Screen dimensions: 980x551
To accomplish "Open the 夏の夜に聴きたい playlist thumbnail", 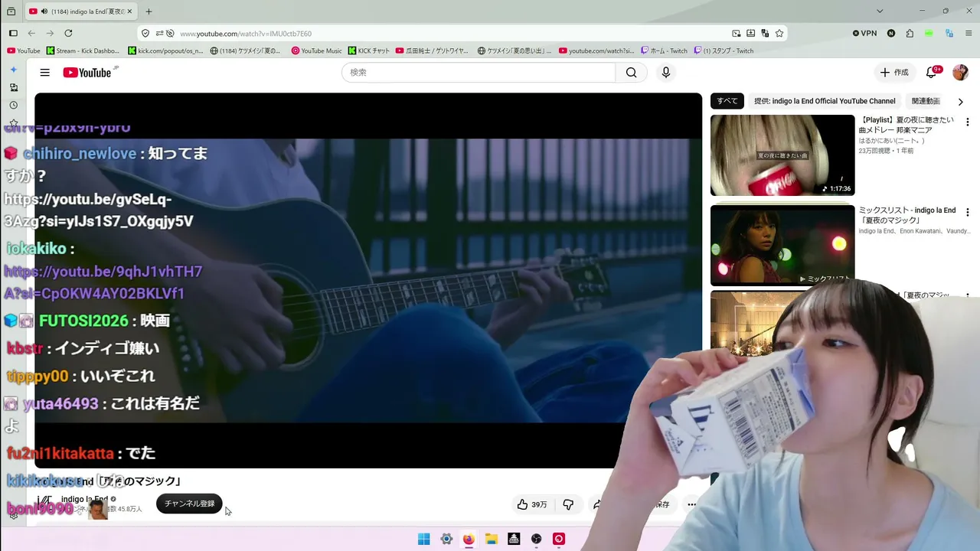I will (782, 155).
